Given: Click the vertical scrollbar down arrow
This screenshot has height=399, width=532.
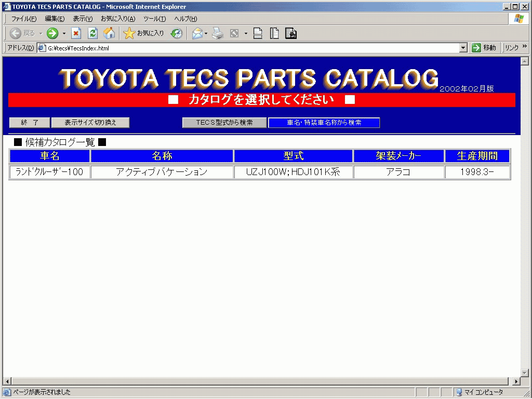Looking at the screenshot, I should click(x=525, y=373).
